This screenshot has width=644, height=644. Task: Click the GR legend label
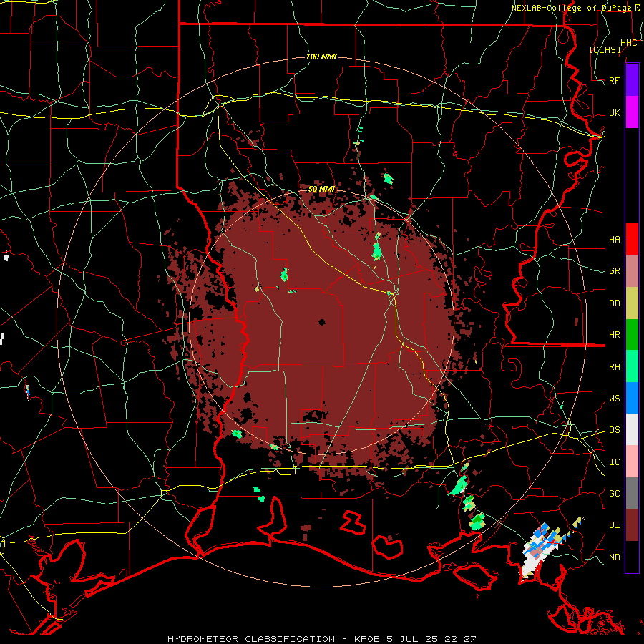click(x=614, y=271)
